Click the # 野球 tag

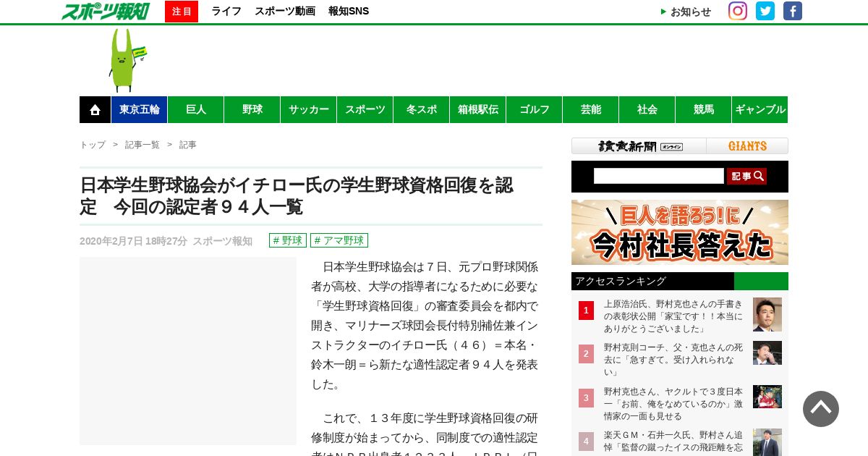pyautogui.click(x=288, y=240)
